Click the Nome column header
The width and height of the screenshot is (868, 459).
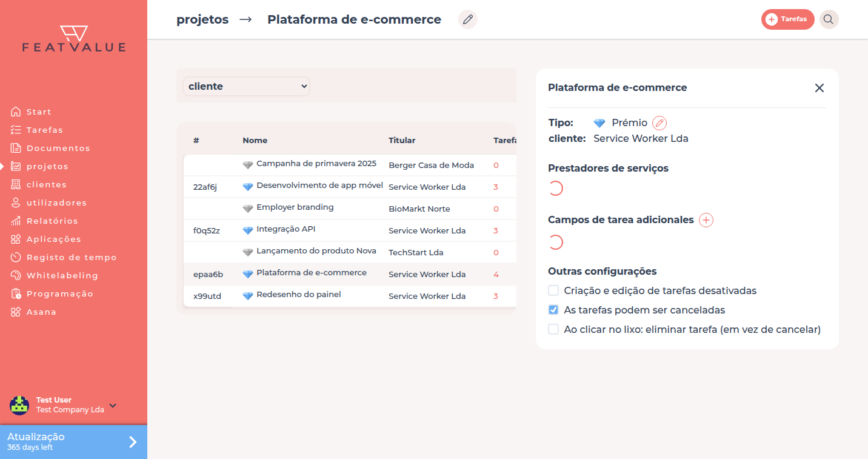255,140
